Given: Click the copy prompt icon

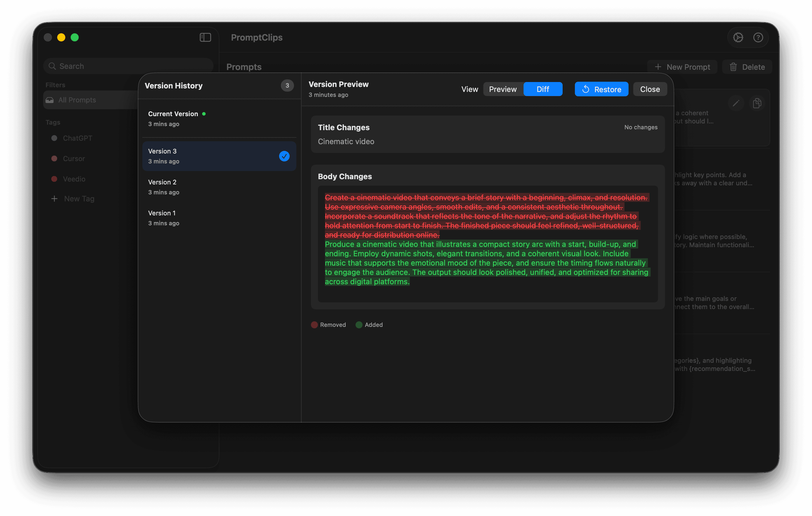Looking at the screenshot, I should pyautogui.click(x=757, y=103).
